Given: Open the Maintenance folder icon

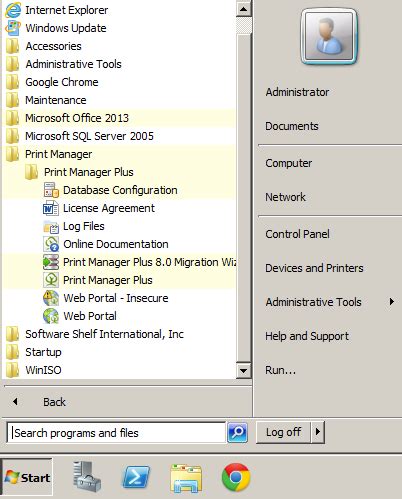Looking at the screenshot, I should pos(13,100).
